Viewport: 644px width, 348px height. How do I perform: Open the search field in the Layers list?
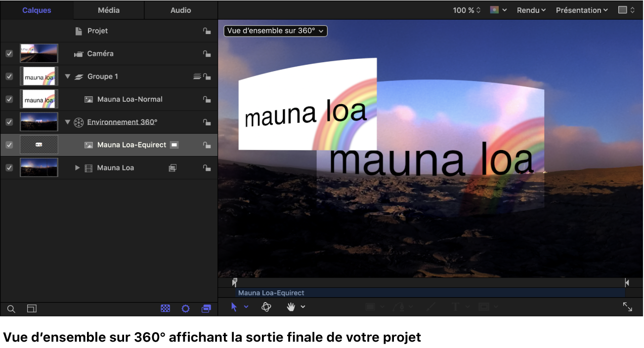point(11,309)
